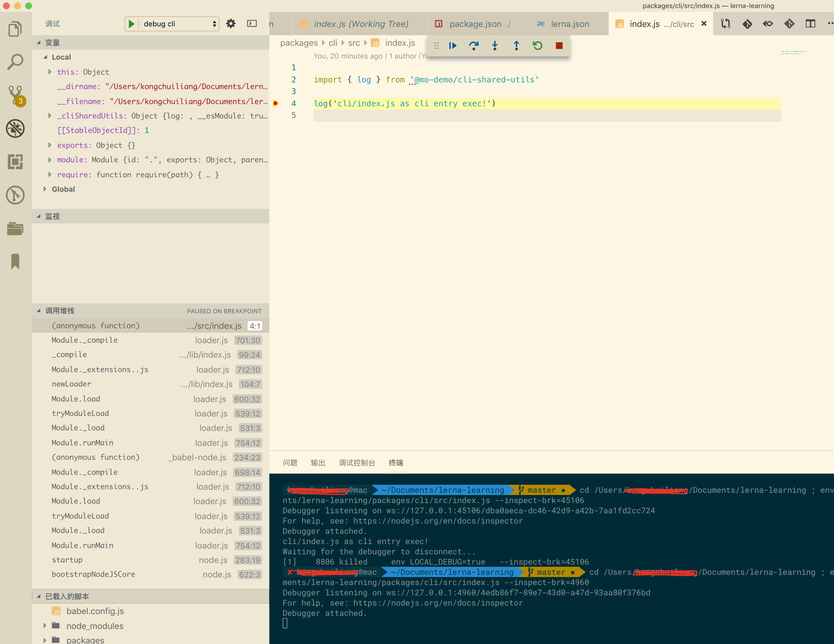
Task: Open the Search view in the sidebar
Action: coord(15,62)
